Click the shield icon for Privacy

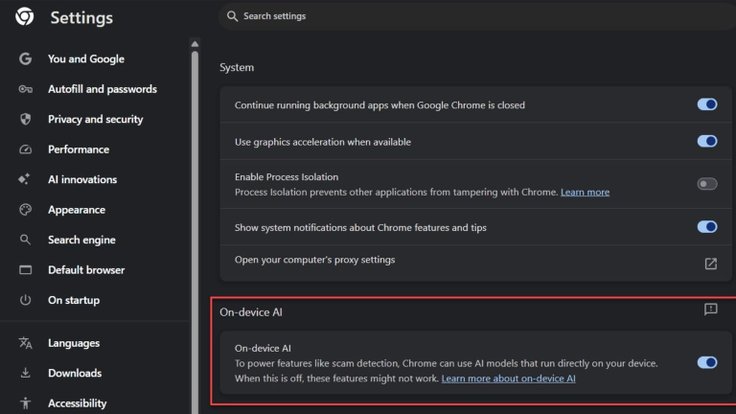click(x=25, y=119)
